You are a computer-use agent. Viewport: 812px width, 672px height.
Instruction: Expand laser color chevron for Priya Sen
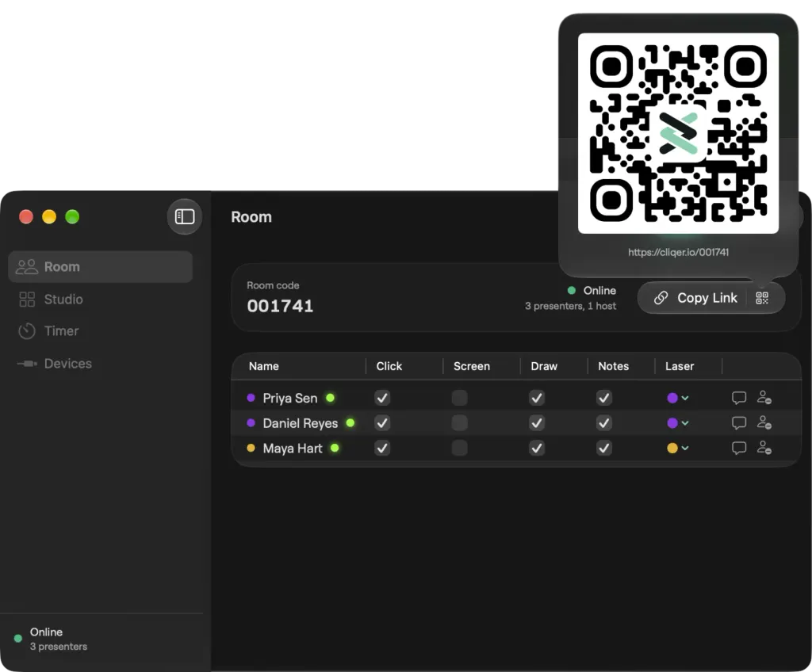coord(685,398)
